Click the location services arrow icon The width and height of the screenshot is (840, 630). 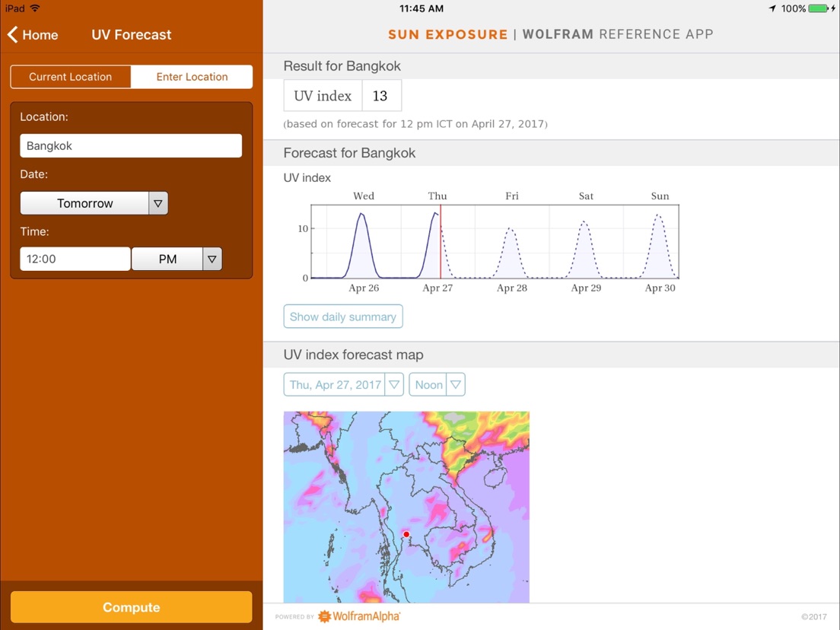click(x=772, y=8)
